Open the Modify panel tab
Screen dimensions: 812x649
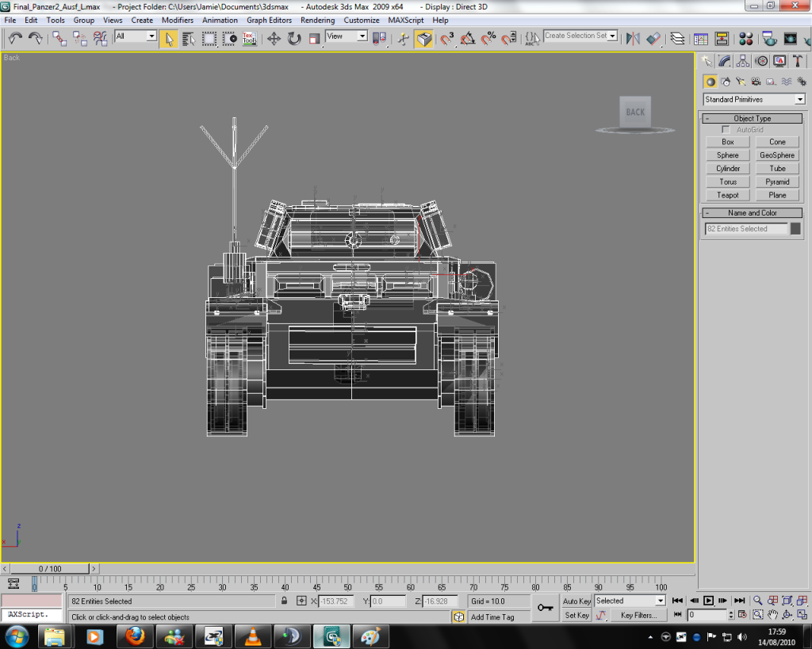(725, 61)
